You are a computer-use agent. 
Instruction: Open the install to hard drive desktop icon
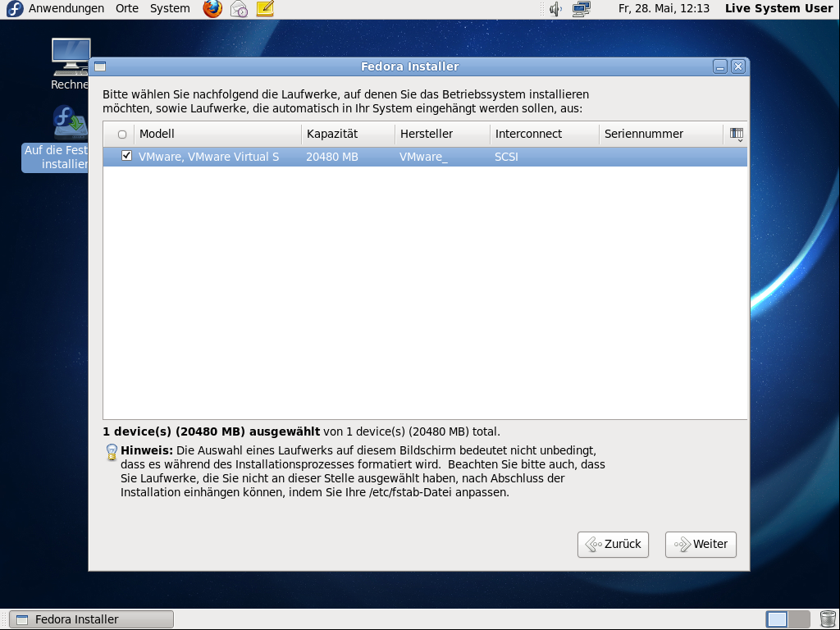(x=56, y=138)
